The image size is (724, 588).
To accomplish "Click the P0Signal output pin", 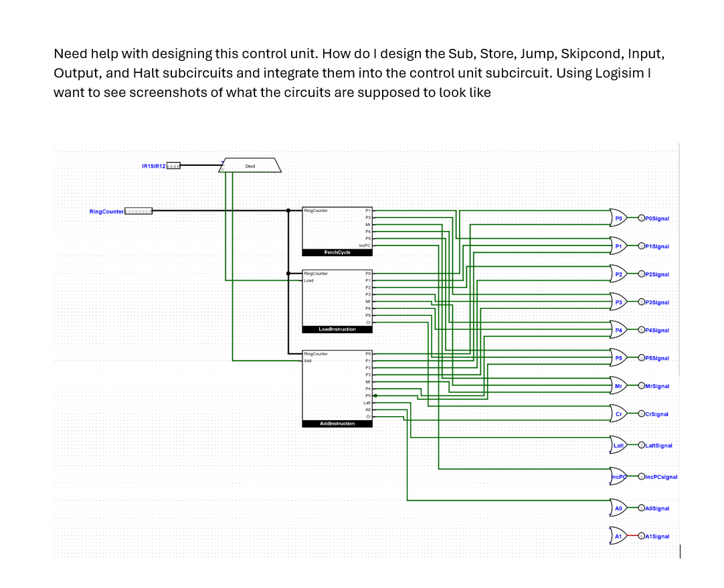I will coord(641,218).
